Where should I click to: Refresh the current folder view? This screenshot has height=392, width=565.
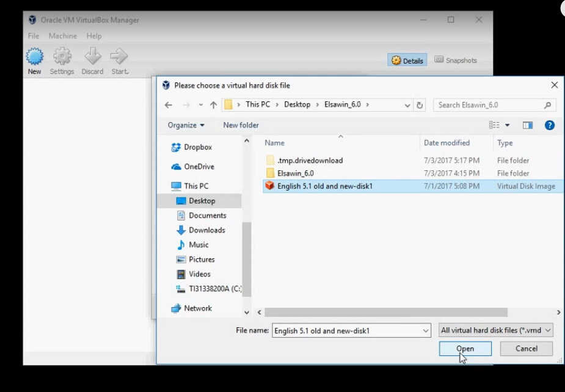pos(420,105)
